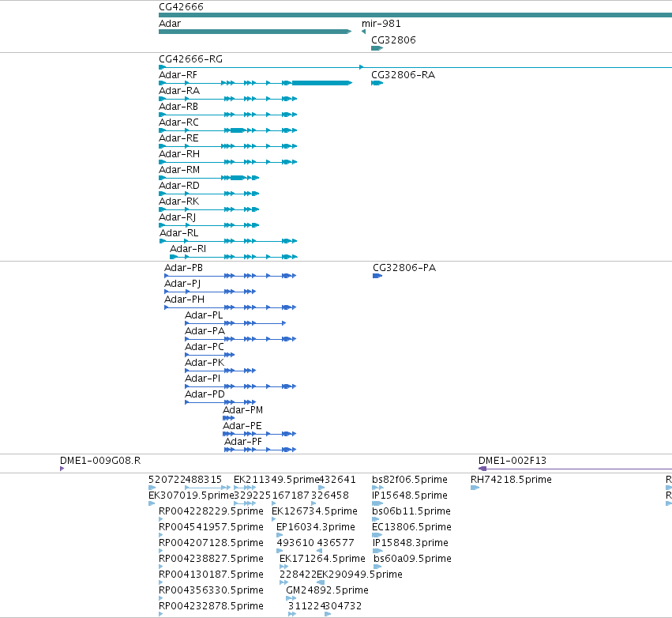This screenshot has height=618, width=672.
Task: Select the EK307019.5prime EST label
Action: click(191, 496)
